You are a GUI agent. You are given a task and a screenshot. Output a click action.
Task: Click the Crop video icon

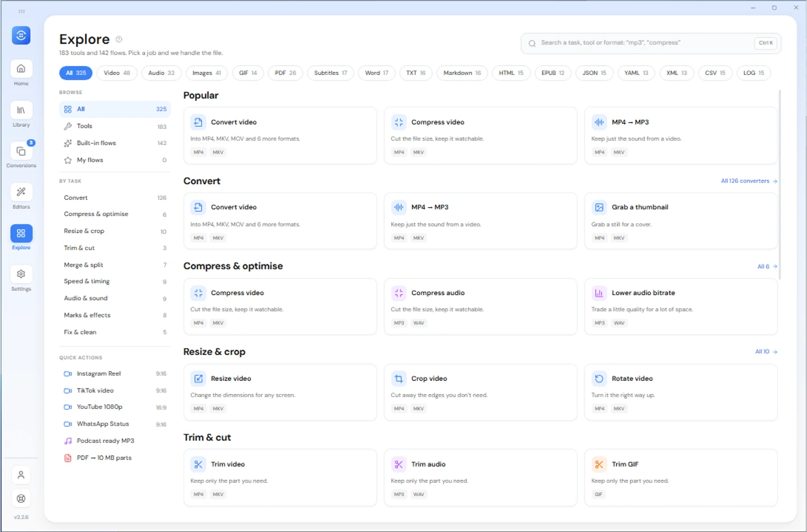[x=398, y=379]
